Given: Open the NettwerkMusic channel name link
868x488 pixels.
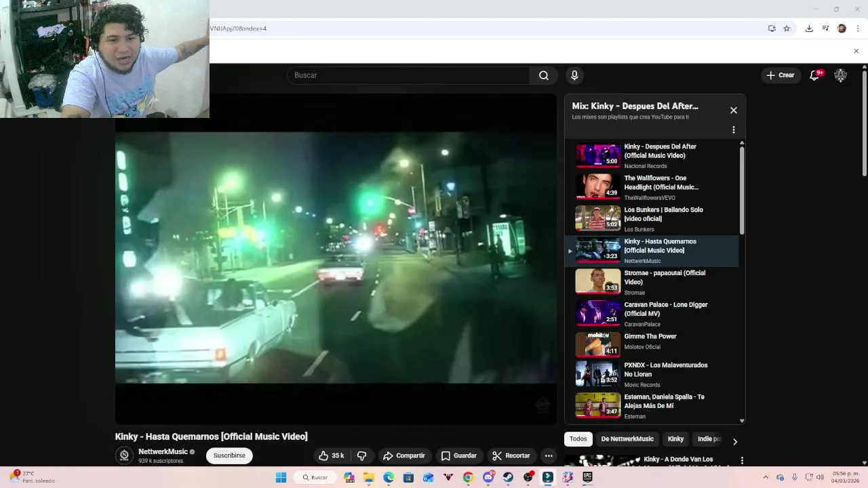Looking at the screenshot, I should (x=163, y=451).
